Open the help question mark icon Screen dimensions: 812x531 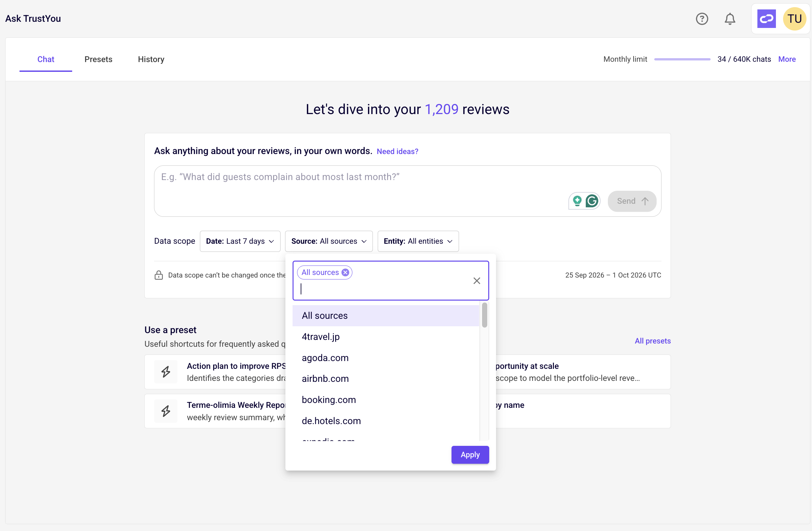tap(702, 19)
